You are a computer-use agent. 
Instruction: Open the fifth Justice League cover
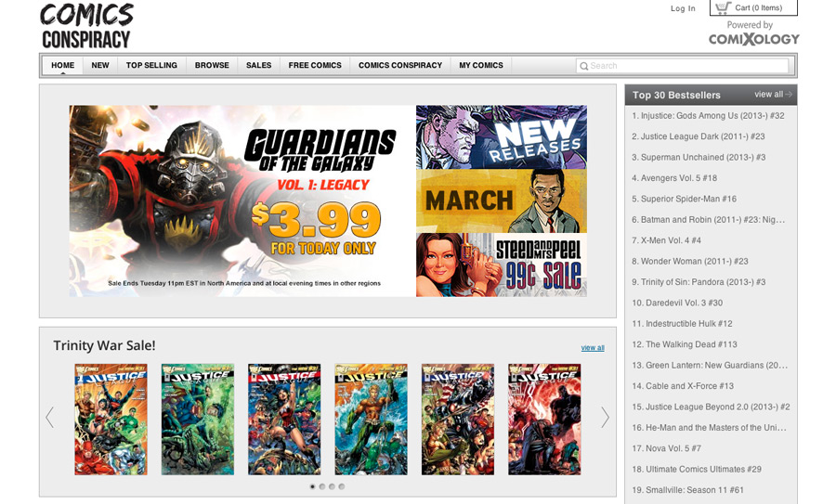tap(458, 420)
